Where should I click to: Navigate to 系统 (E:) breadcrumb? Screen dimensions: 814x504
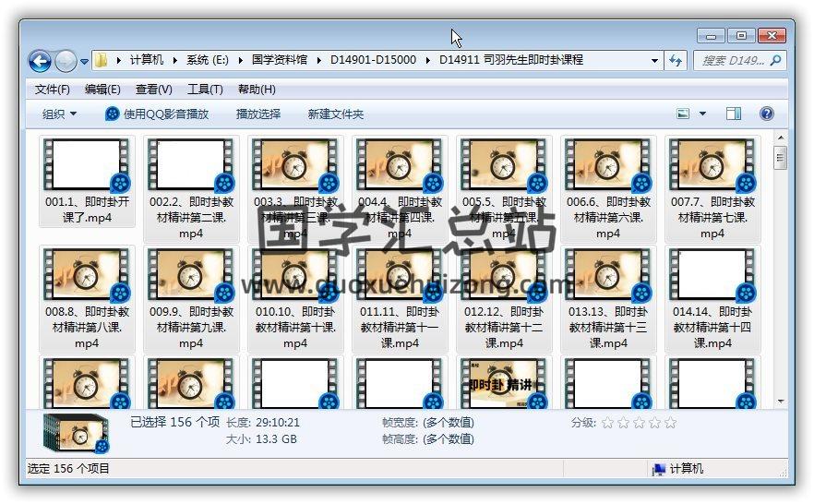(207, 60)
